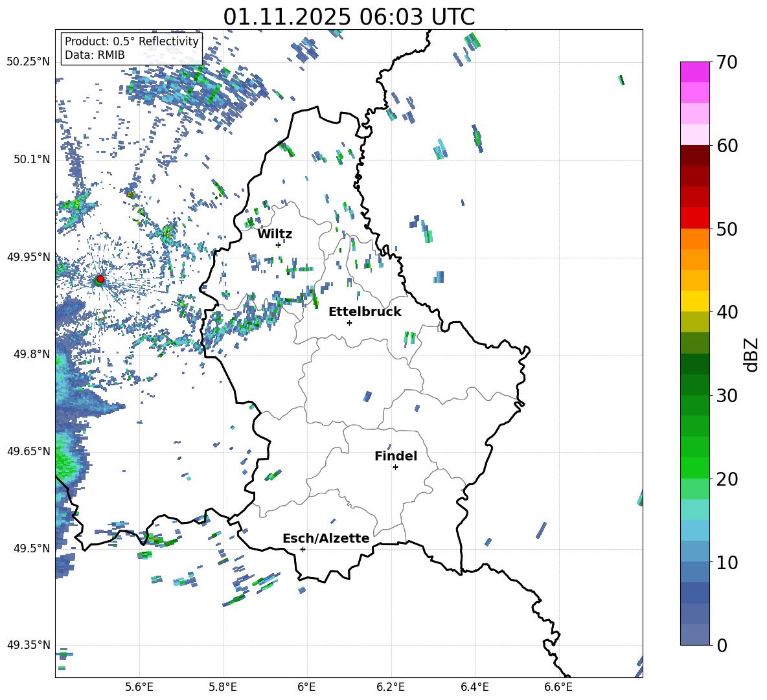Click the 5.6°E longitude label
The image size is (767, 700).
tap(139, 687)
